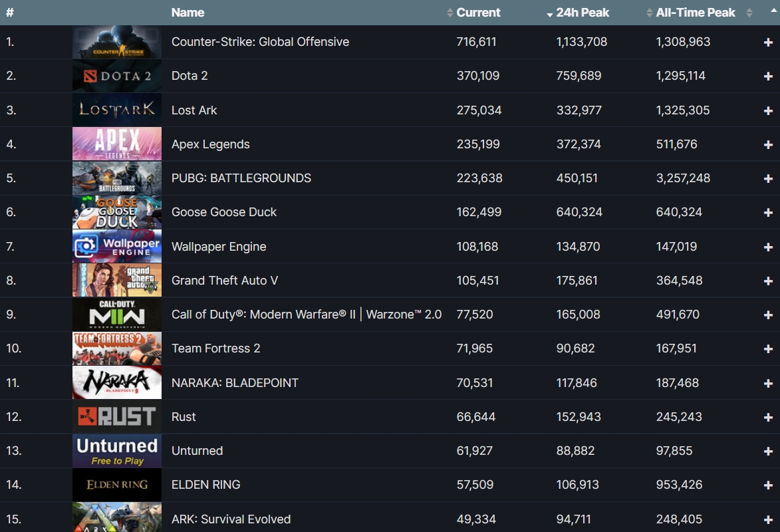The height and width of the screenshot is (532, 780).
Task: Click the Counter-Strike: Global Offensive game icon
Action: (x=116, y=41)
